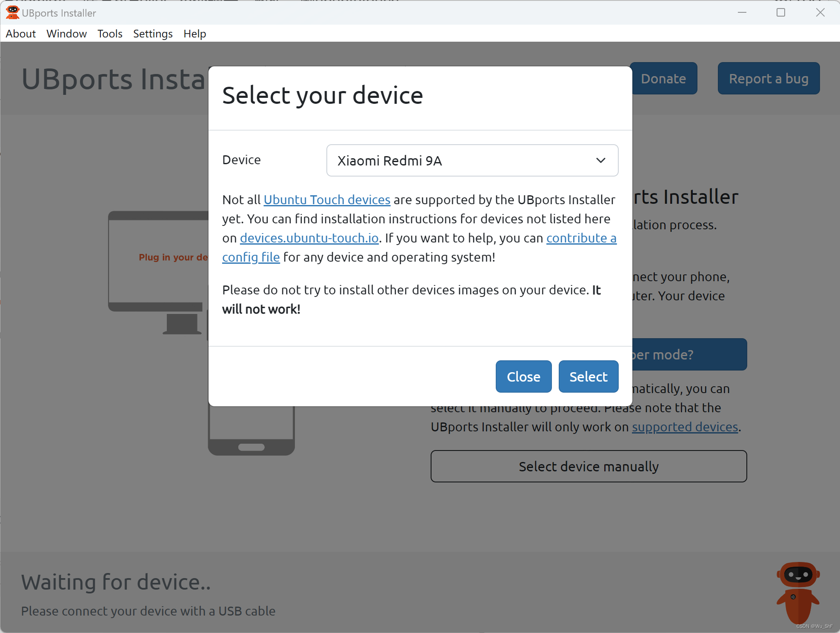Image resolution: width=840 pixels, height=633 pixels.
Task: Click the Close button in the dialog
Action: (x=523, y=376)
